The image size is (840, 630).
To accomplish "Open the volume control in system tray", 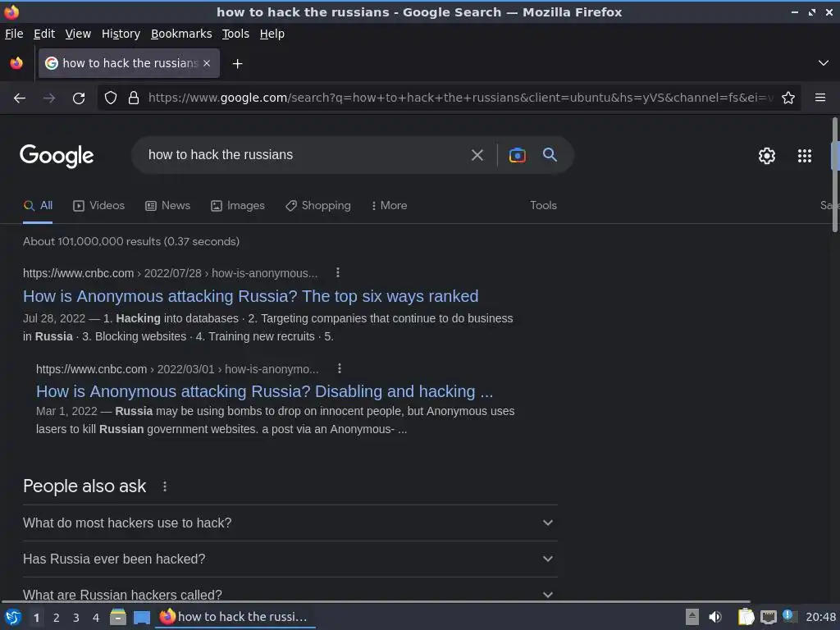I will pos(715,617).
